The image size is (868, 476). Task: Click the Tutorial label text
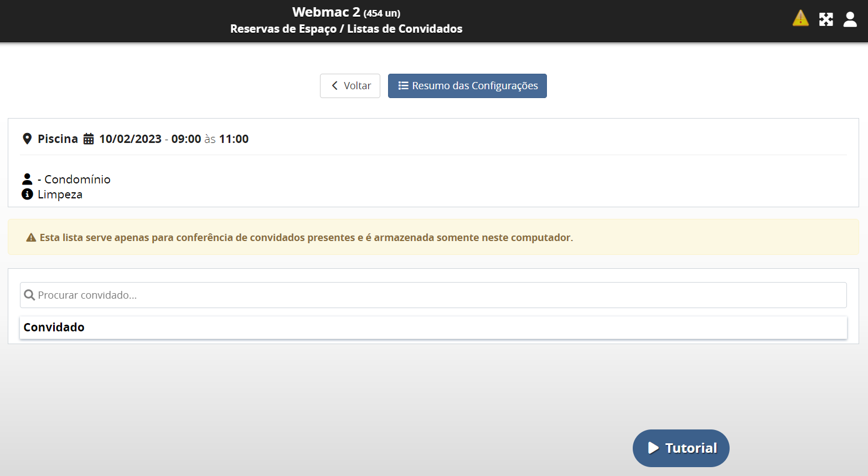click(x=691, y=448)
